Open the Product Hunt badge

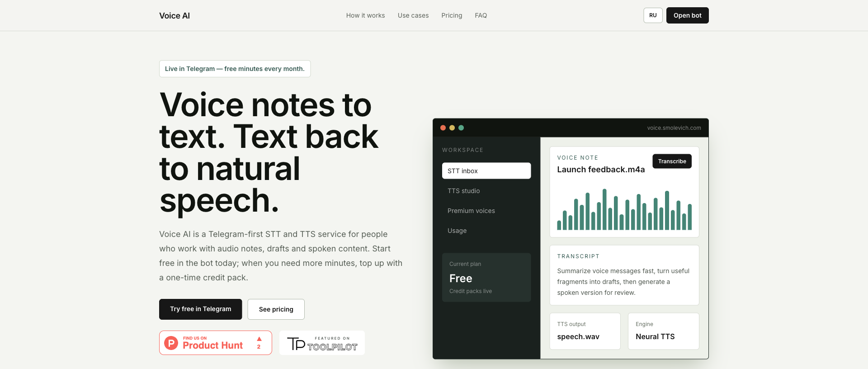pos(215,343)
